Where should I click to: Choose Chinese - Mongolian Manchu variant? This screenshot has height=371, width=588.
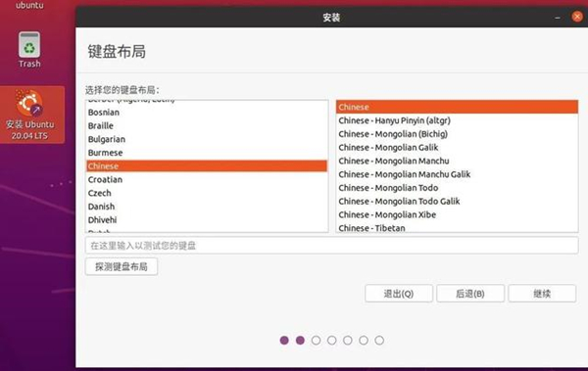pos(457,161)
